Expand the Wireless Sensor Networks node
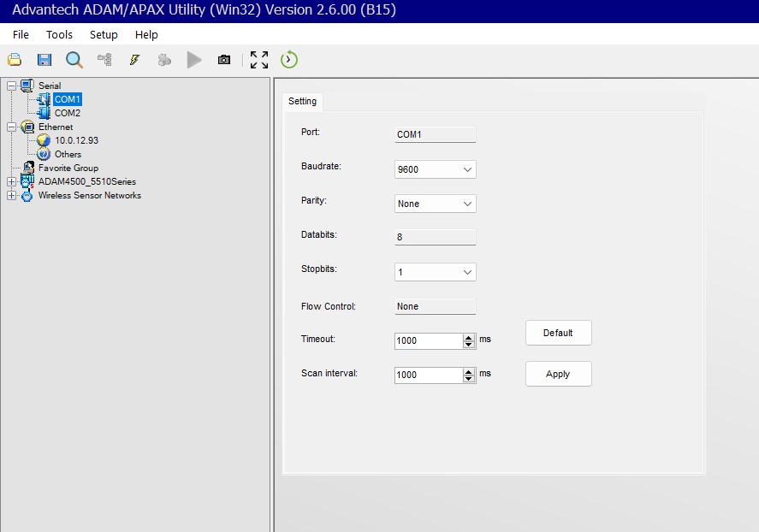Image resolution: width=759 pixels, height=532 pixels. pos(12,195)
